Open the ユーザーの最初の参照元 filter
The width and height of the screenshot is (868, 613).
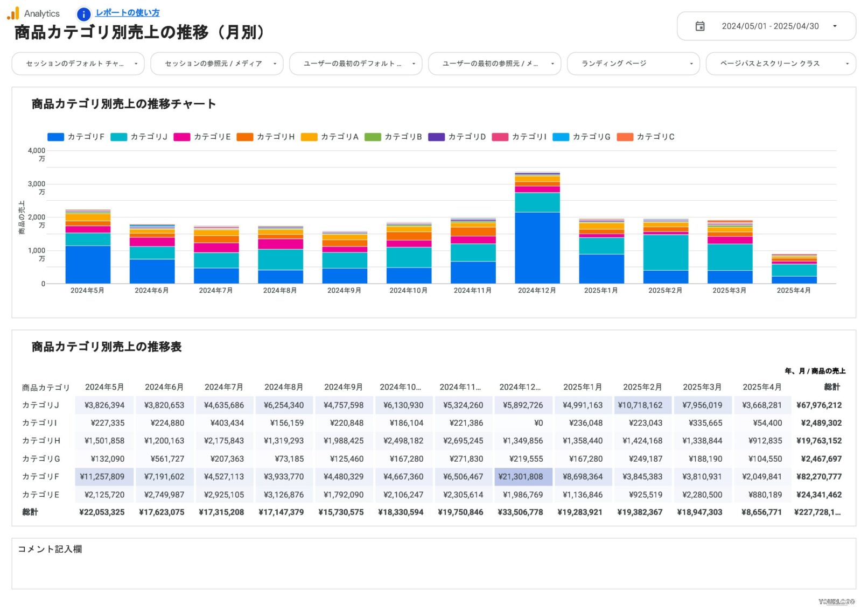tap(494, 64)
